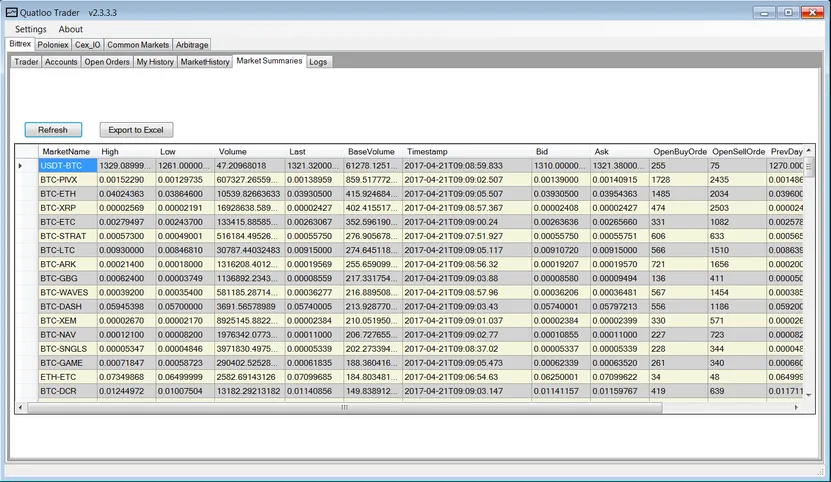Select the USDT-BTC market cell
Screen dimensions: 831x482
click(x=68, y=166)
